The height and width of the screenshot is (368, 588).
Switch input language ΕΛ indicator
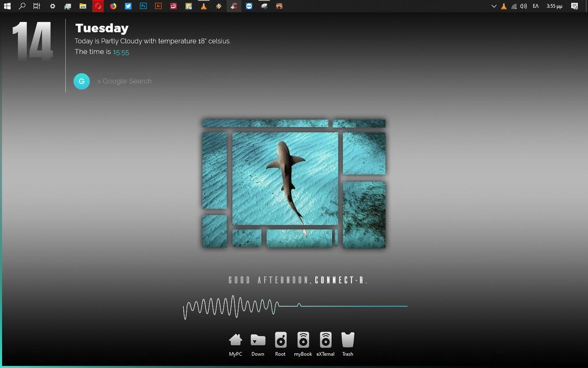coord(535,6)
